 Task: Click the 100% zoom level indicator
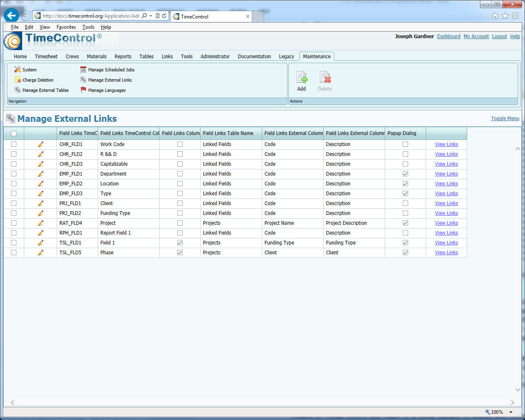497,412
